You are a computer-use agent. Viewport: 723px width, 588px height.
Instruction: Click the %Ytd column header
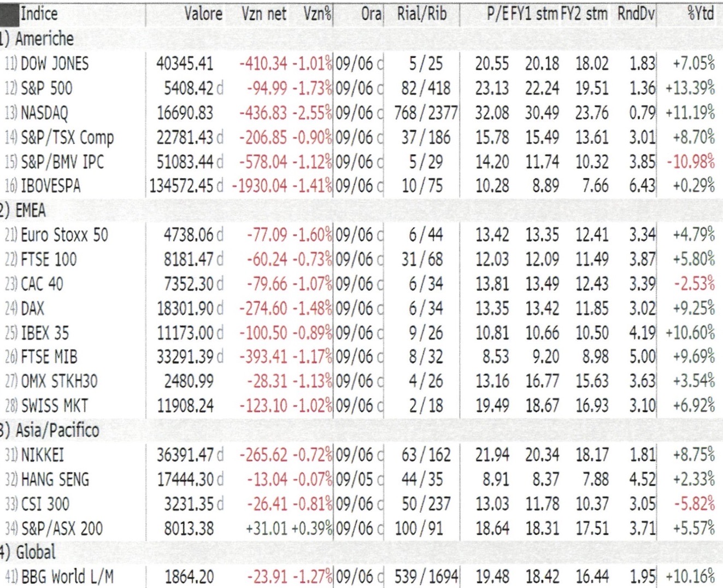coord(701,14)
